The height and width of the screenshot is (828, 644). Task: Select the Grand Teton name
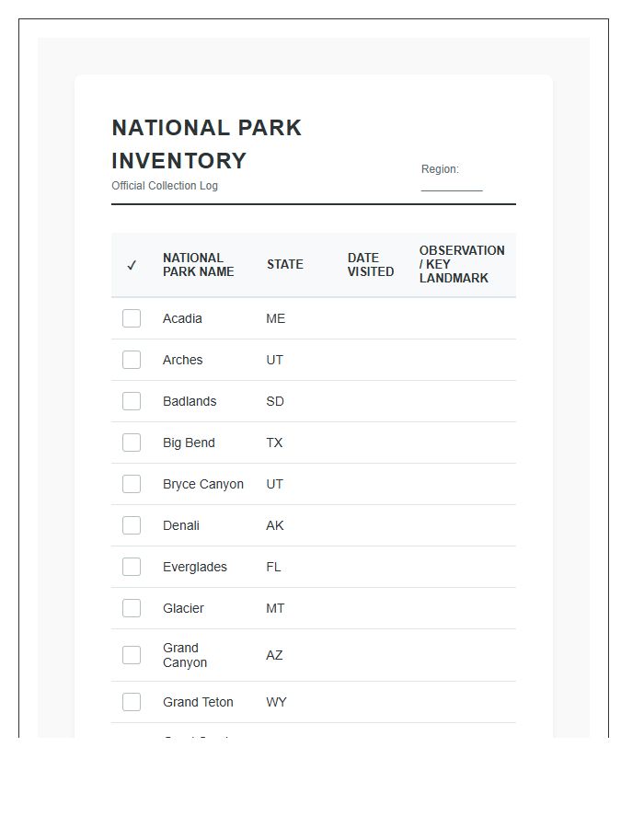[x=198, y=702]
